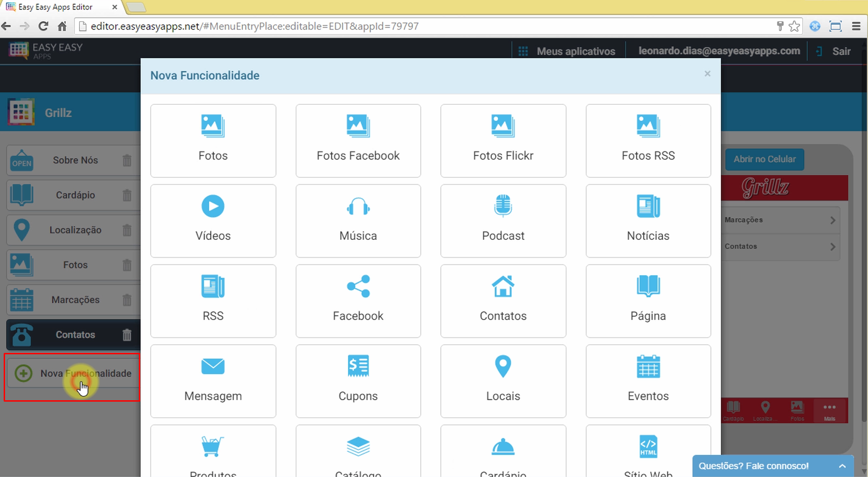Click trash icon next to Contatos
Viewport: 868px width, 477px height.
pyautogui.click(x=127, y=335)
